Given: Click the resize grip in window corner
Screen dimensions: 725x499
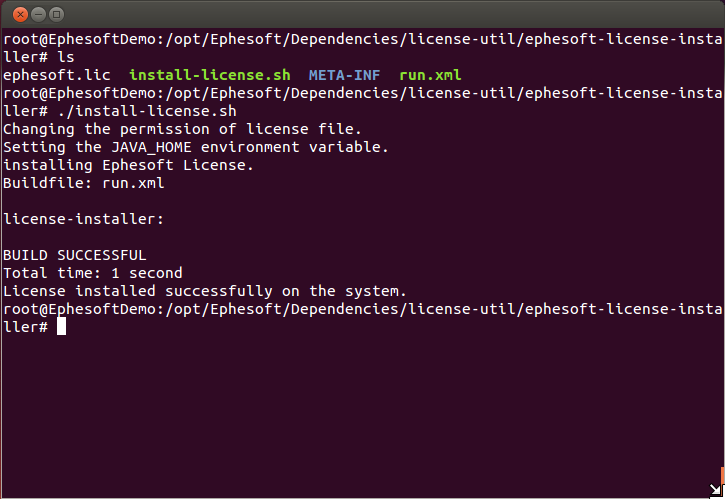Looking at the screenshot, I should (x=716, y=490).
